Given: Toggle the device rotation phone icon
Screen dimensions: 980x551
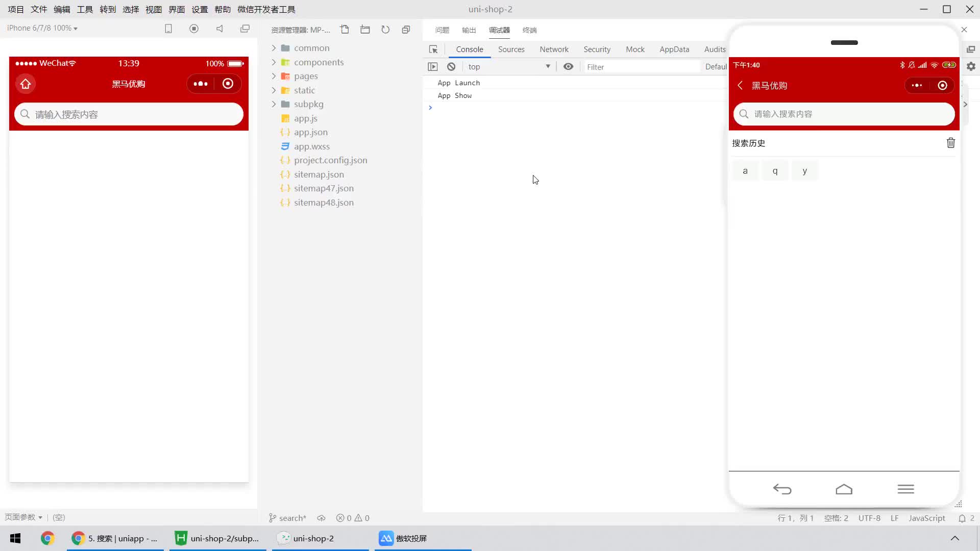Looking at the screenshot, I should tap(168, 29).
